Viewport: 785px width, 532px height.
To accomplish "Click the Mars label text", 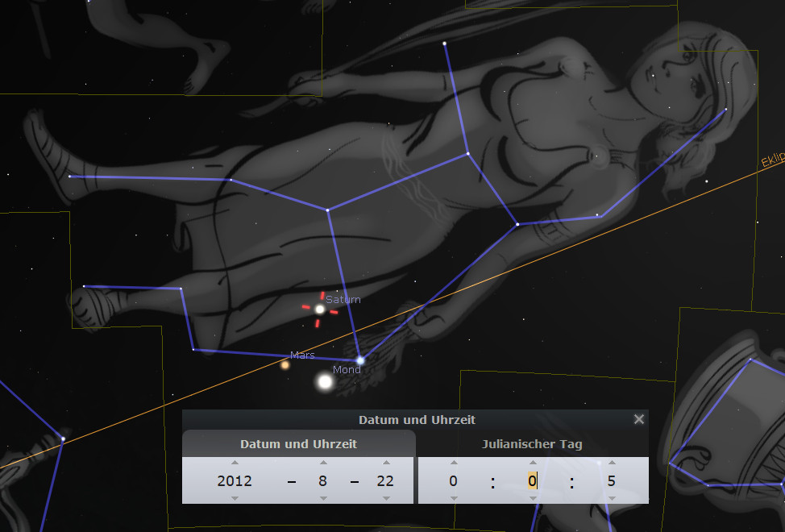I will pos(302,355).
